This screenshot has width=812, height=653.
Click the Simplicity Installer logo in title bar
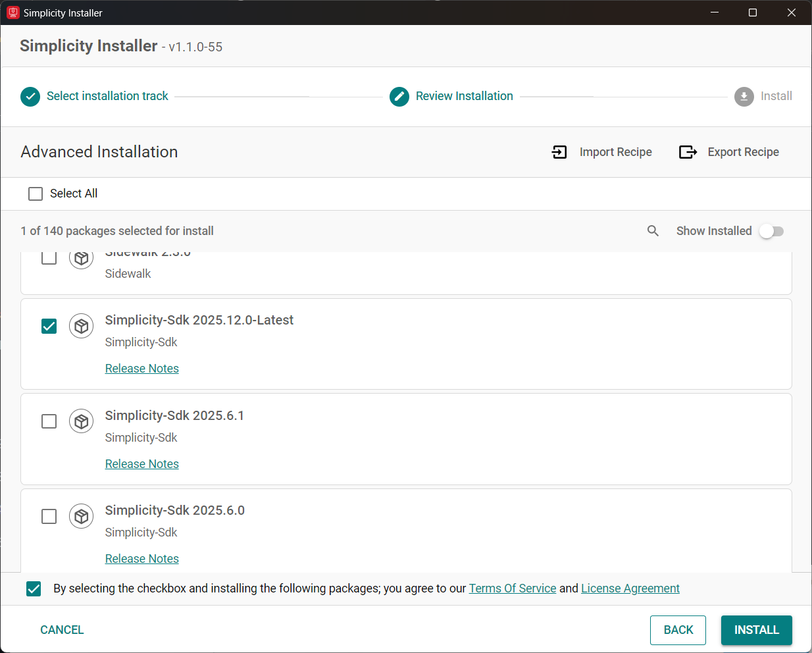[x=13, y=13]
